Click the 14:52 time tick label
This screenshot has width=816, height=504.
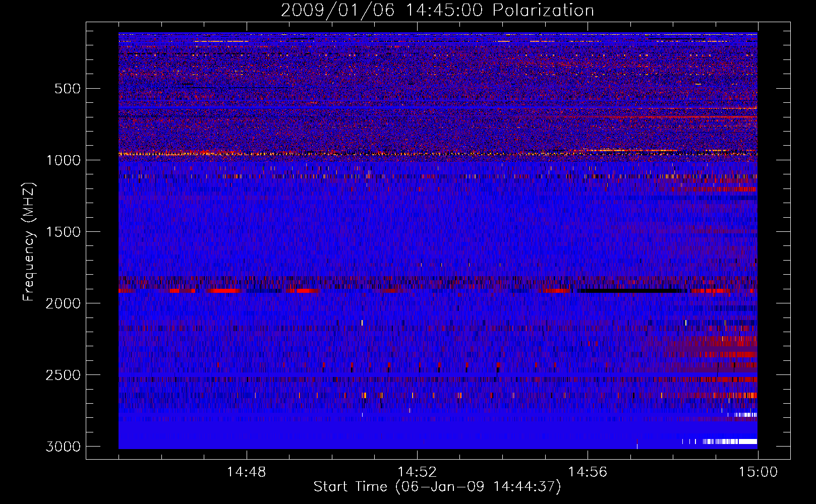[x=417, y=472]
